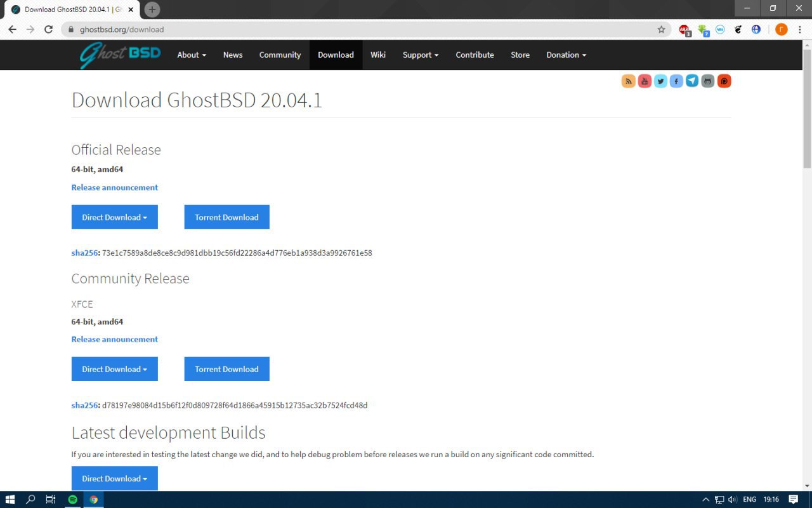This screenshot has height=508, width=812.
Task: Expand Official Release Direct Download dropdown
Action: coord(115,217)
